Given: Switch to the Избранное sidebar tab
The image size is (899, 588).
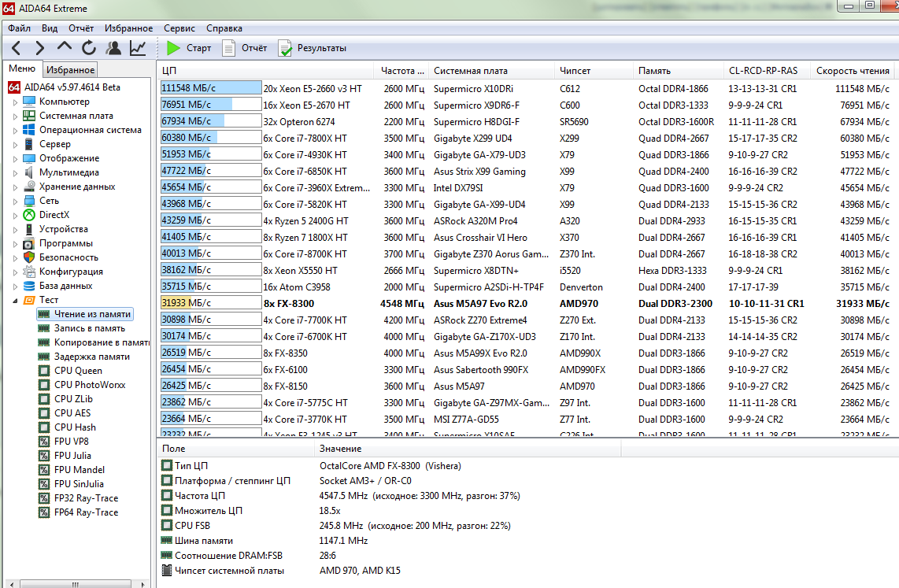Looking at the screenshot, I should point(71,70).
